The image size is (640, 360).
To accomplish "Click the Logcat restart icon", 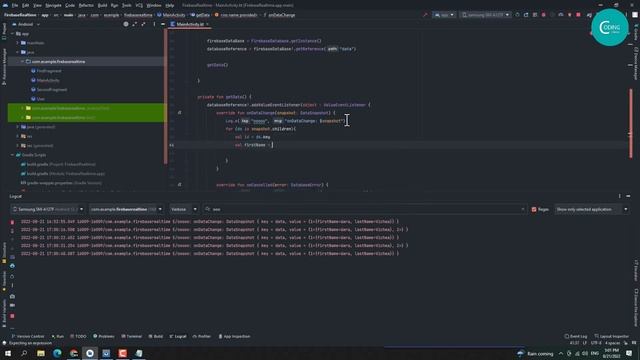I will (x=12, y=276).
